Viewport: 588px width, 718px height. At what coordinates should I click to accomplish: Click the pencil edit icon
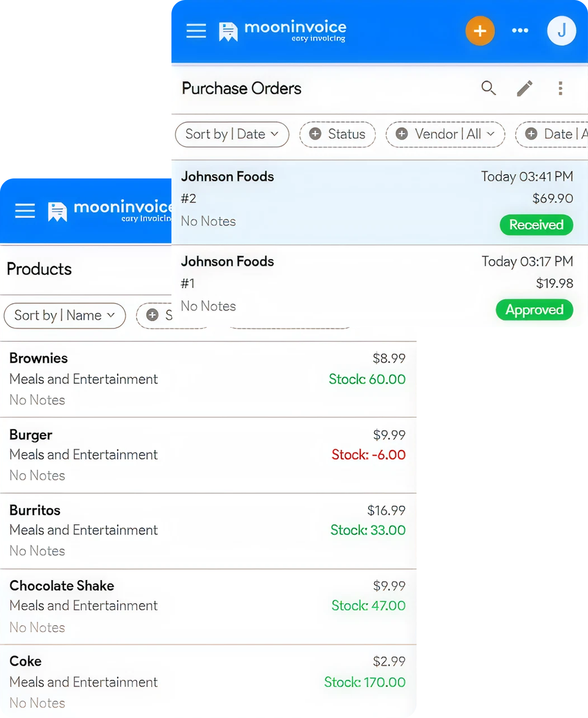click(x=525, y=88)
